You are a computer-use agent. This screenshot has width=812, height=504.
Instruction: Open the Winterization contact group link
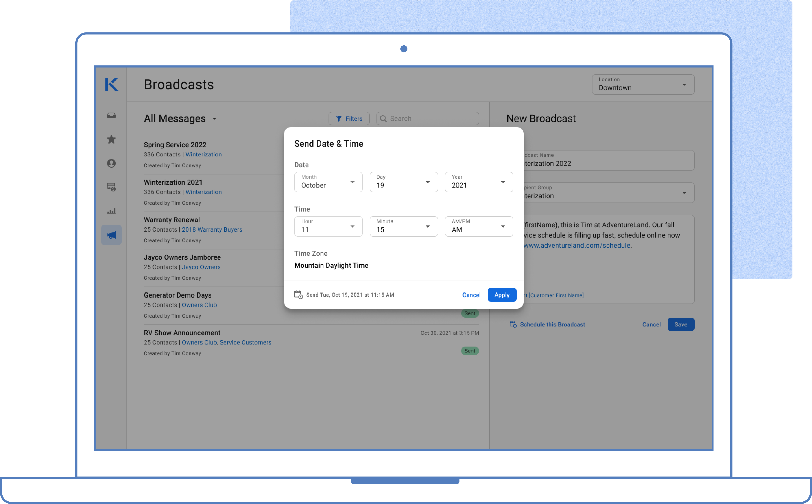click(x=204, y=154)
